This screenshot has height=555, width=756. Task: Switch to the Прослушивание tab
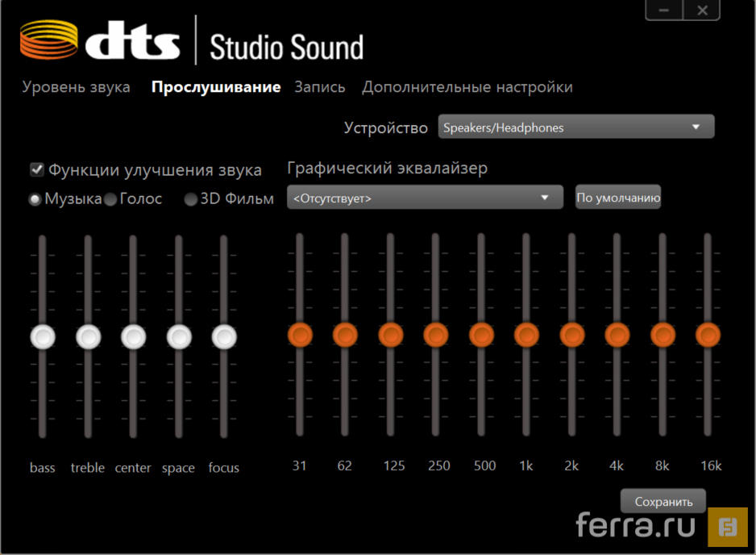216,87
